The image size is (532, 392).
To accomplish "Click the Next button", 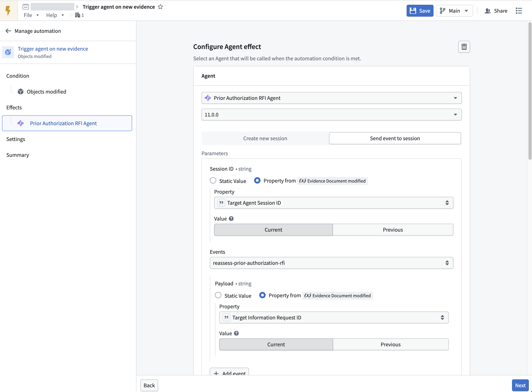I will [520, 385].
